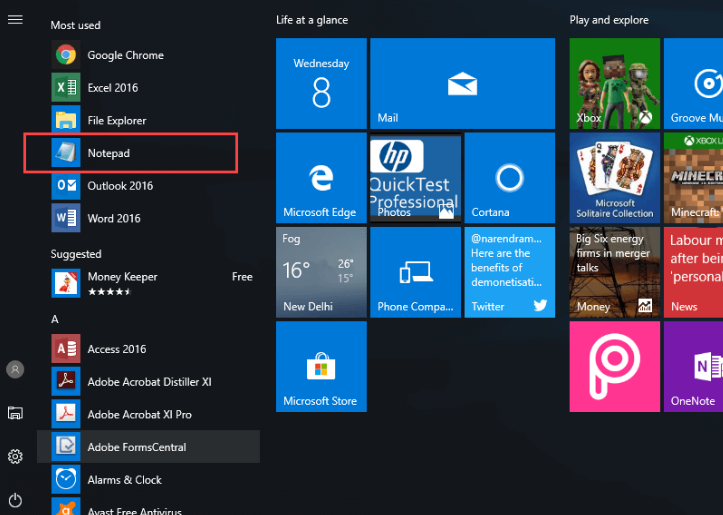Open the pink PicsArt tile
Viewport: 723px width, 515px height.
615,367
